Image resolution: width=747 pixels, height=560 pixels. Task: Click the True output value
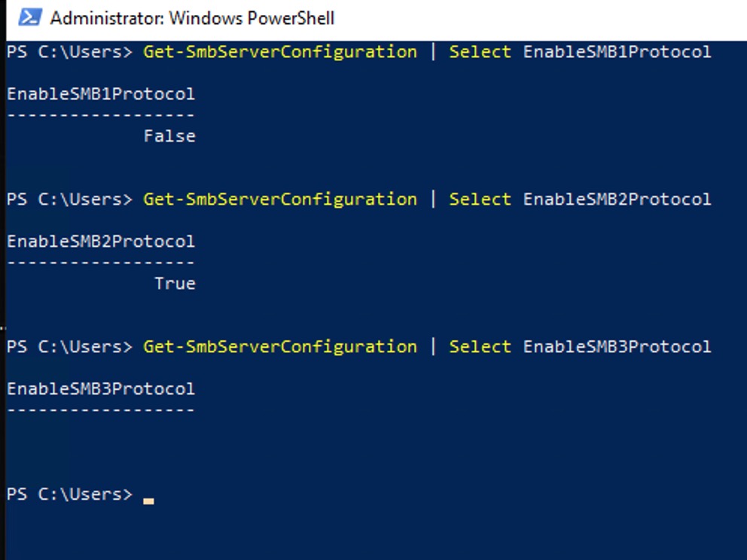click(175, 284)
